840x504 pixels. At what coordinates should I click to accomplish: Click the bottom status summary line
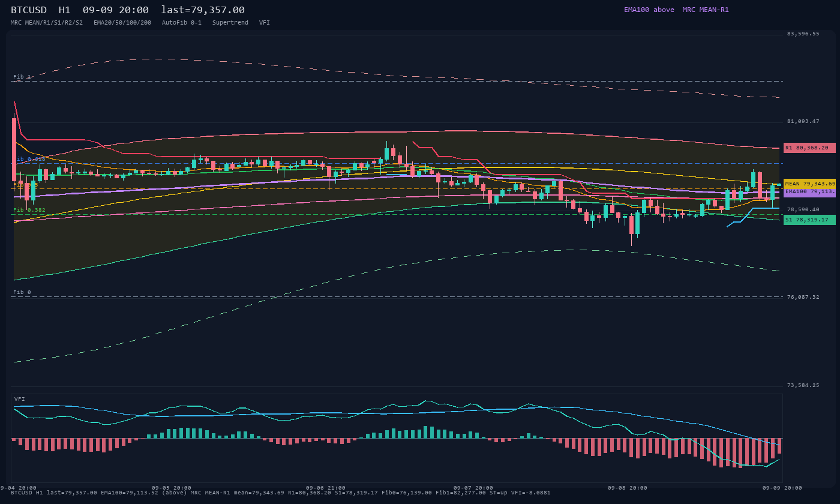coord(281,493)
